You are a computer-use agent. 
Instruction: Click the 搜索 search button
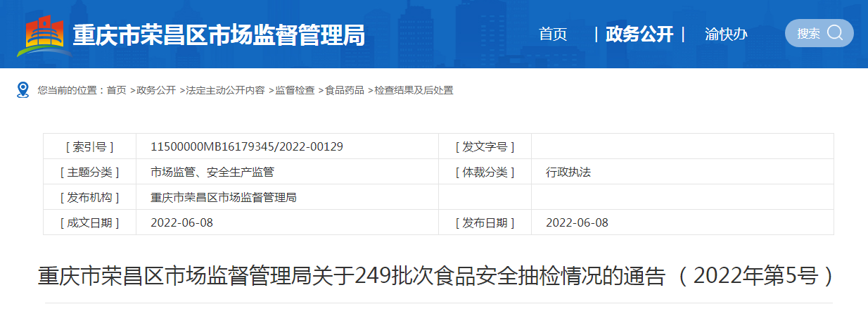[819, 33]
